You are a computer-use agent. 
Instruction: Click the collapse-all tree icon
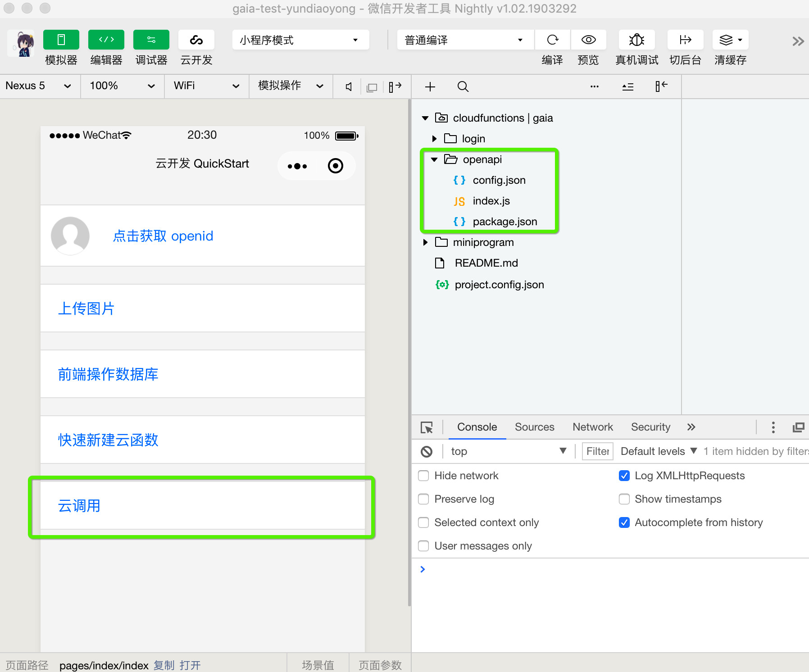(628, 86)
